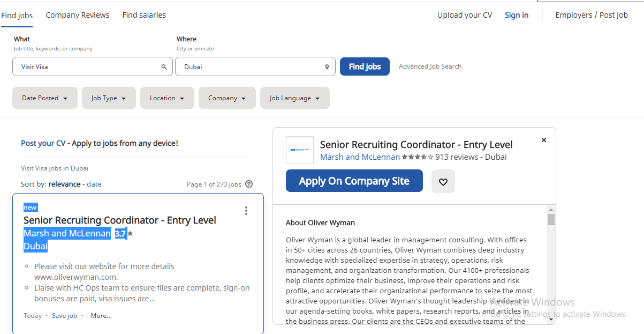This screenshot has height=334, width=644.
Task: Click the details panel scrollbar thumb
Action: pos(551,219)
